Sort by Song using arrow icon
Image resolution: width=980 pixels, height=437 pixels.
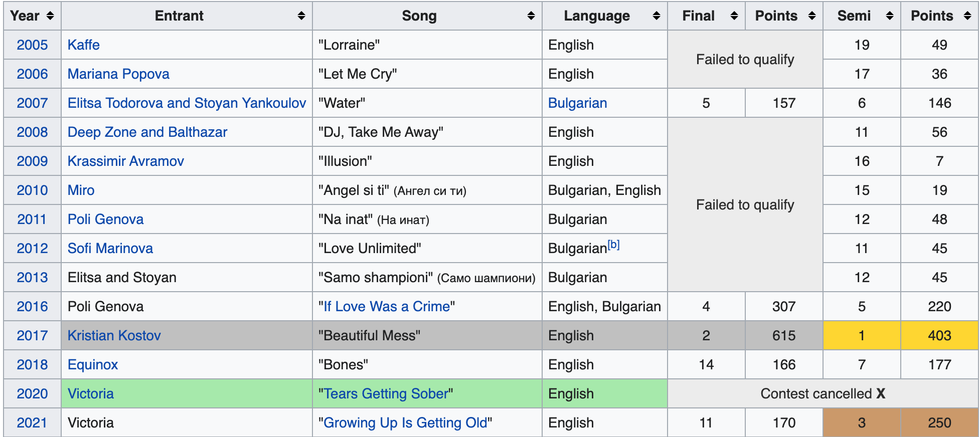531,16
